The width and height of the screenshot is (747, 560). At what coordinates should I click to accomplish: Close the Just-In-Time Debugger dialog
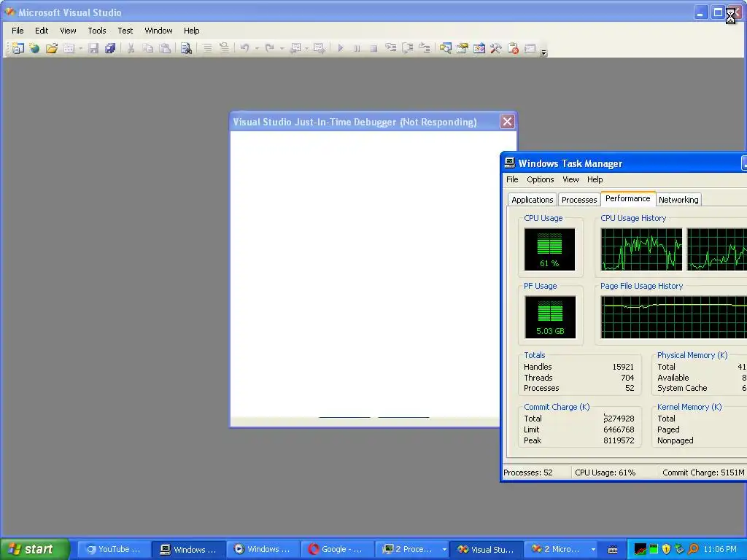(508, 122)
